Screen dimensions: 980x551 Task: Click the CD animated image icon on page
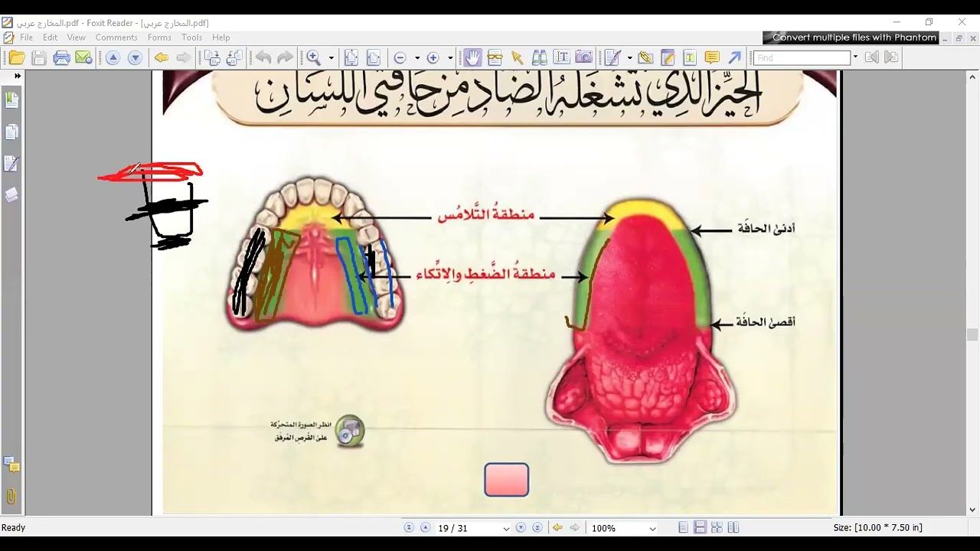(351, 432)
